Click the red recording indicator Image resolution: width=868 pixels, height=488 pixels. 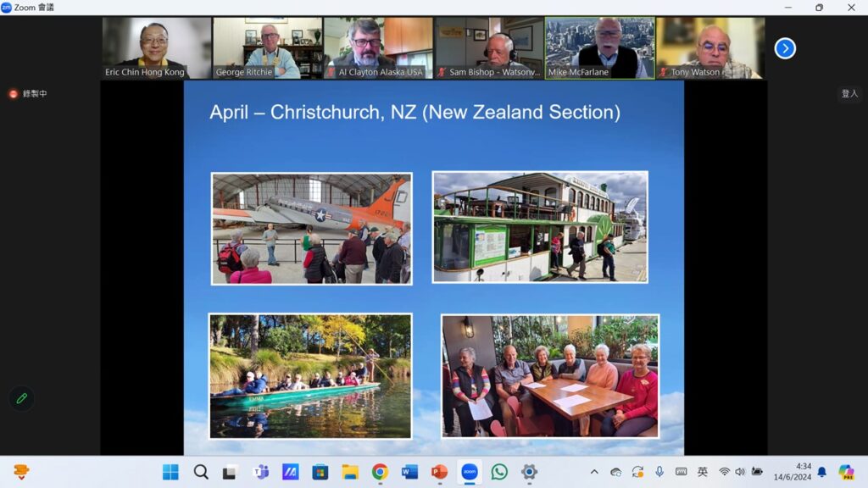[x=14, y=94]
